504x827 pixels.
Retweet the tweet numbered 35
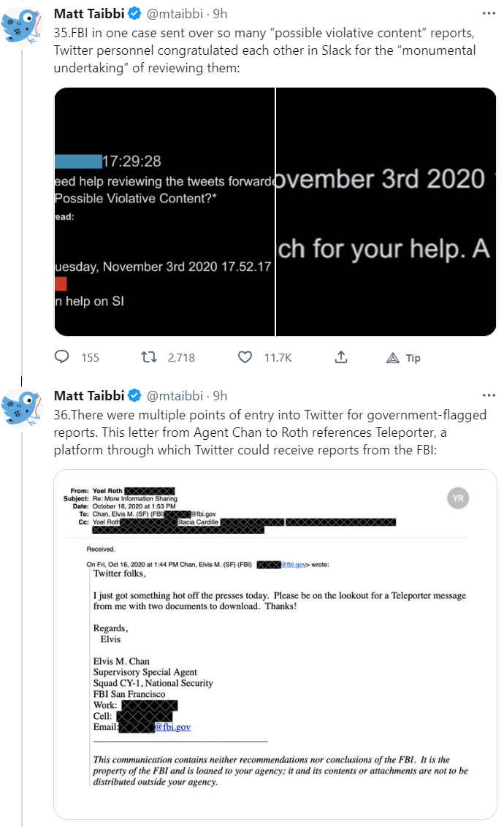coord(149,357)
